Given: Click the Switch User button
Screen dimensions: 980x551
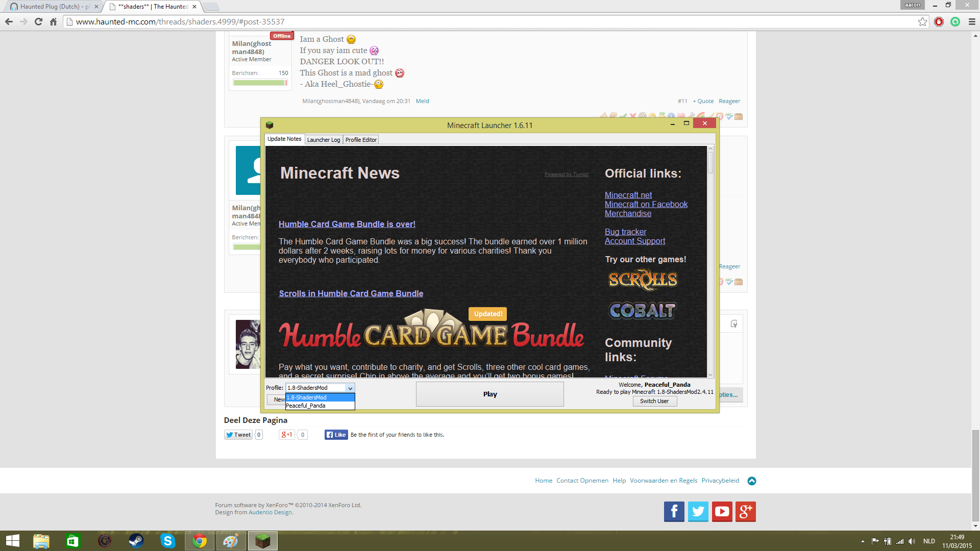Looking at the screenshot, I should tap(654, 401).
